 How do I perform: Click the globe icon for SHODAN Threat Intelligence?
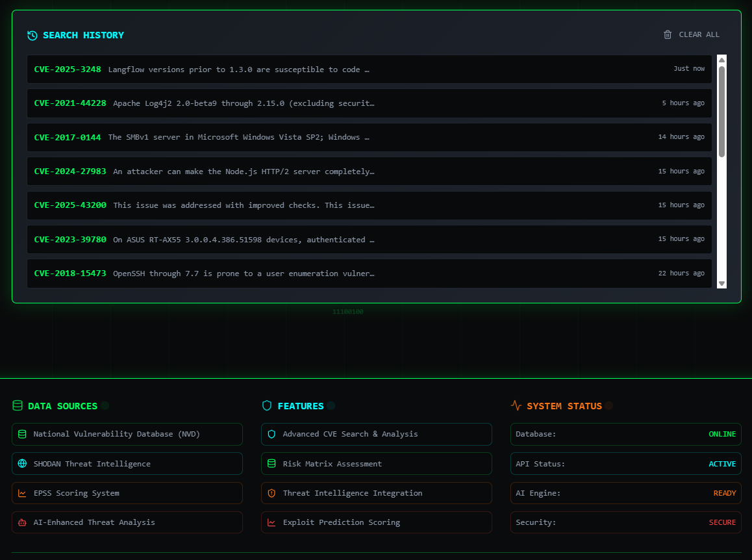point(22,464)
